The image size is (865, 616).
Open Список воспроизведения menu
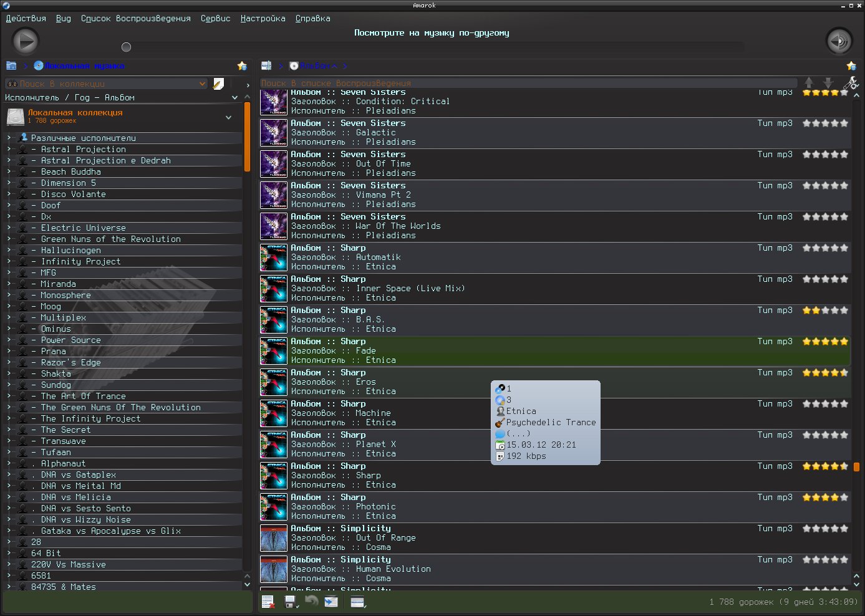(135, 19)
